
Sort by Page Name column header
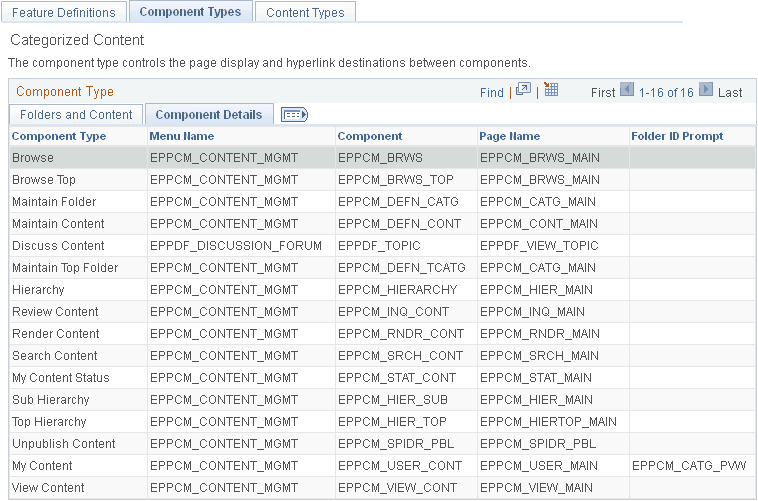pos(510,136)
